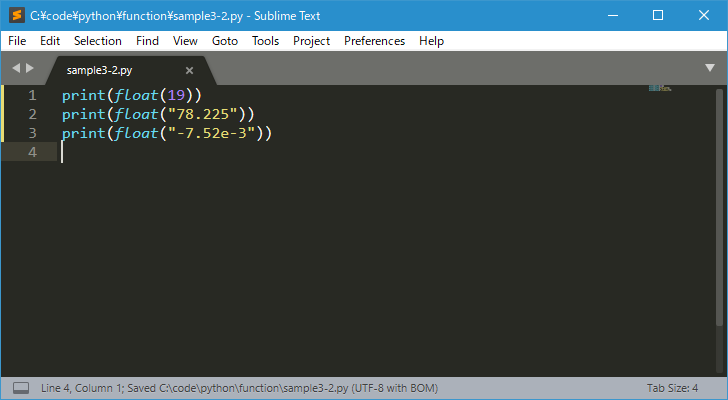Click line number 2 in the gutter

32,114
